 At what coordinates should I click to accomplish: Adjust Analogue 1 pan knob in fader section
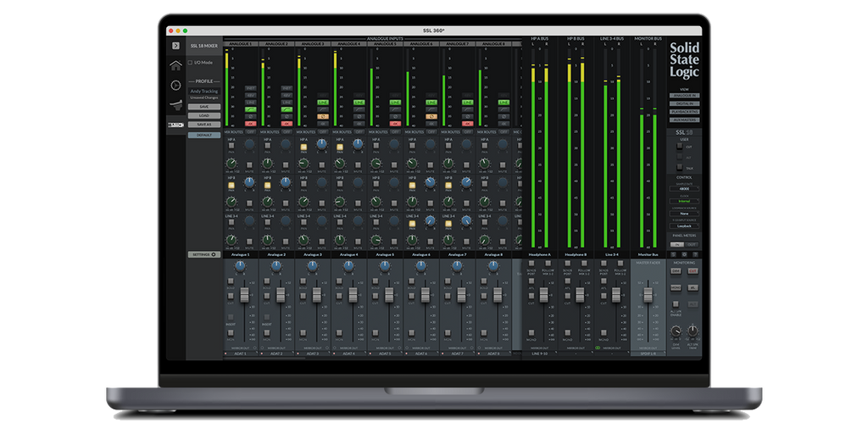click(x=240, y=267)
